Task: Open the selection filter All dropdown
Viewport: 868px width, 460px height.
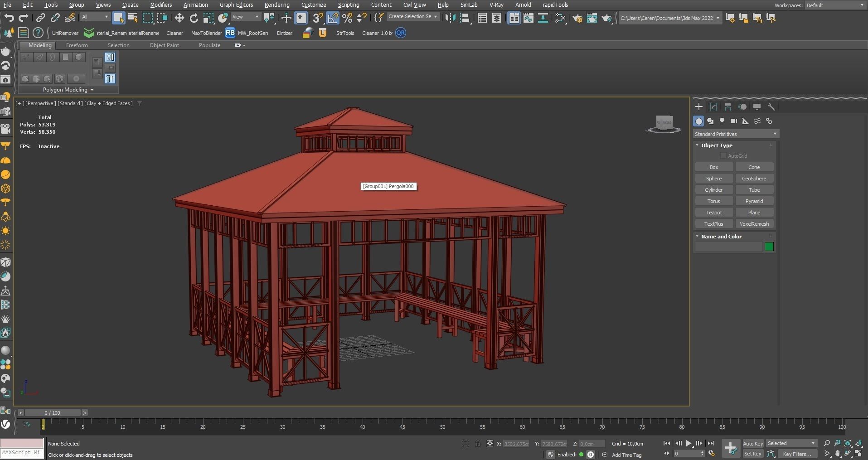Action: [x=95, y=17]
